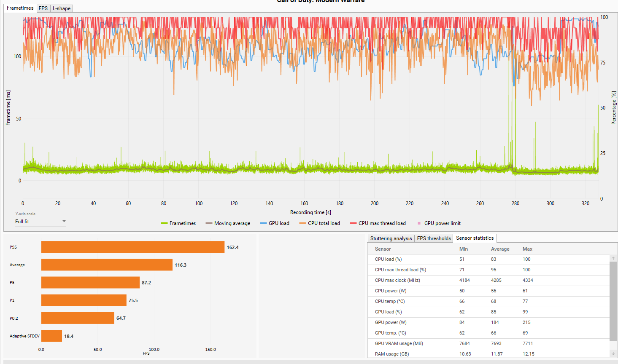The image size is (618, 364).
Task: Select the CPU max clock (MHz) row
Action: click(x=488, y=281)
